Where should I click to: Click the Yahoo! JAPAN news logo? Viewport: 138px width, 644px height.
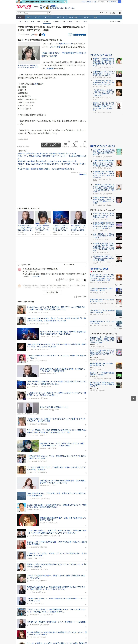click(27, 7)
